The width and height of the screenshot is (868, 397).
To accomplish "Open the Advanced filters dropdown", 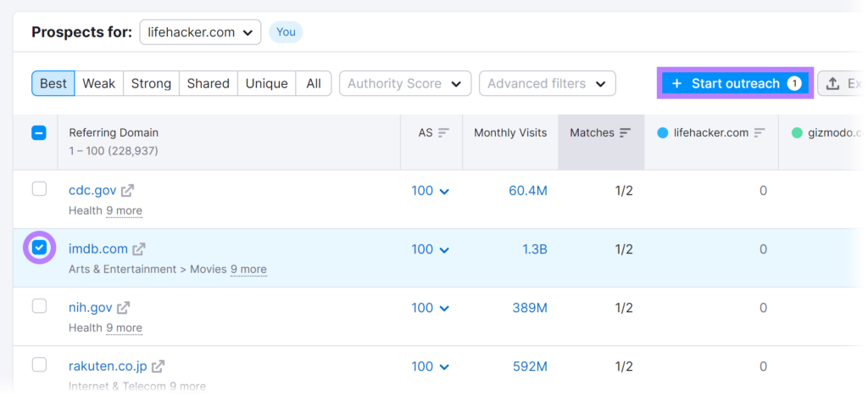I will pyautogui.click(x=547, y=84).
